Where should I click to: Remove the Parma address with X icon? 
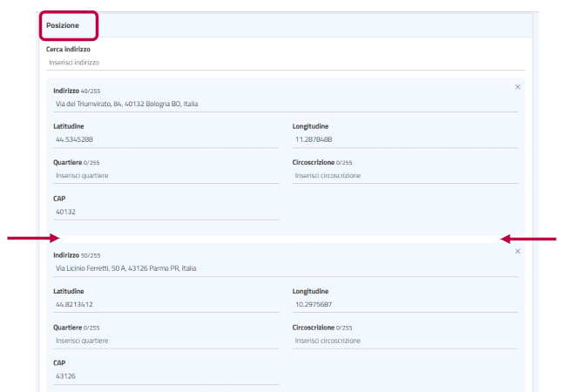pyautogui.click(x=517, y=252)
